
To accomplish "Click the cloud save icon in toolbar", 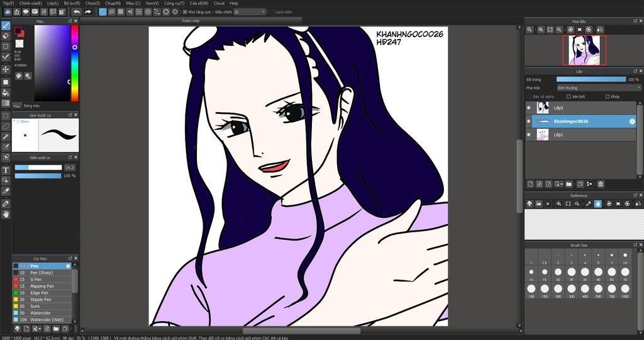I will click(8, 12).
